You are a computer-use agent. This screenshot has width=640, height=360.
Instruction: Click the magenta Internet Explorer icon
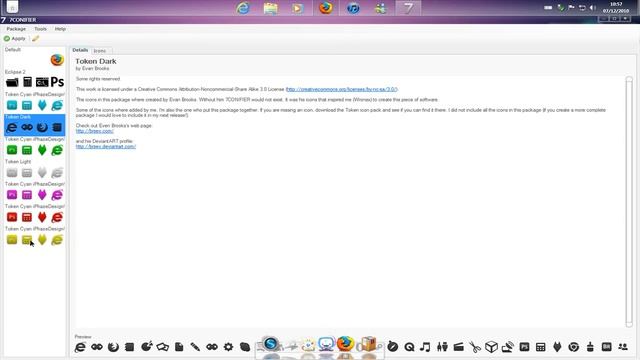(57, 195)
